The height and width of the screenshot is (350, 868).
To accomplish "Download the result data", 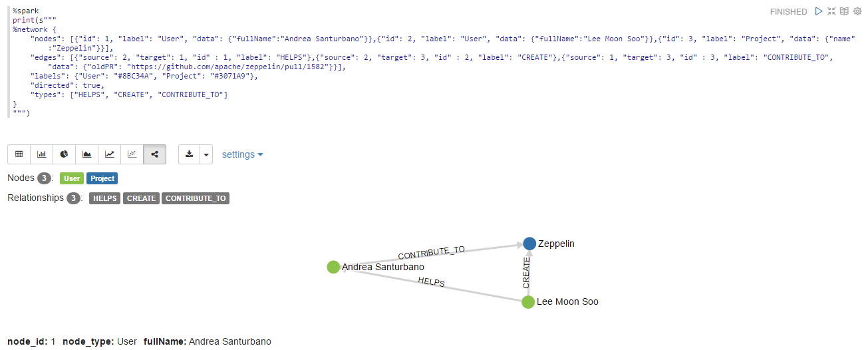I will pyautogui.click(x=189, y=154).
